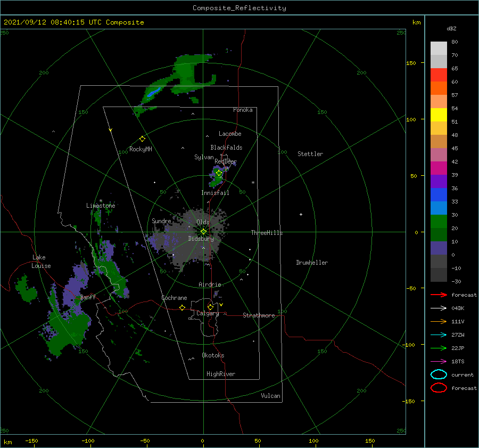The height and width of the screenshot is (448, 479).
Task: Click the yellow radar center marker at Olds
Action: [203, 232]
